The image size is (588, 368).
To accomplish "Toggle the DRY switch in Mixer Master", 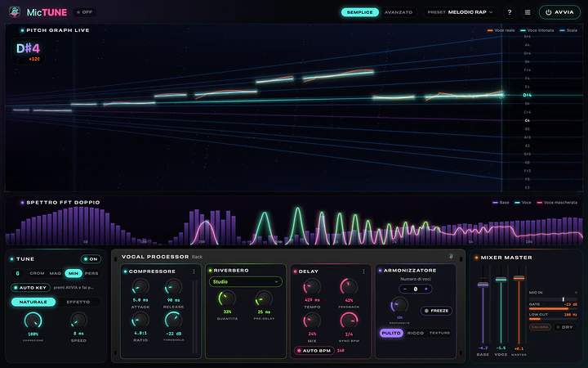I will tap(564, 327).
